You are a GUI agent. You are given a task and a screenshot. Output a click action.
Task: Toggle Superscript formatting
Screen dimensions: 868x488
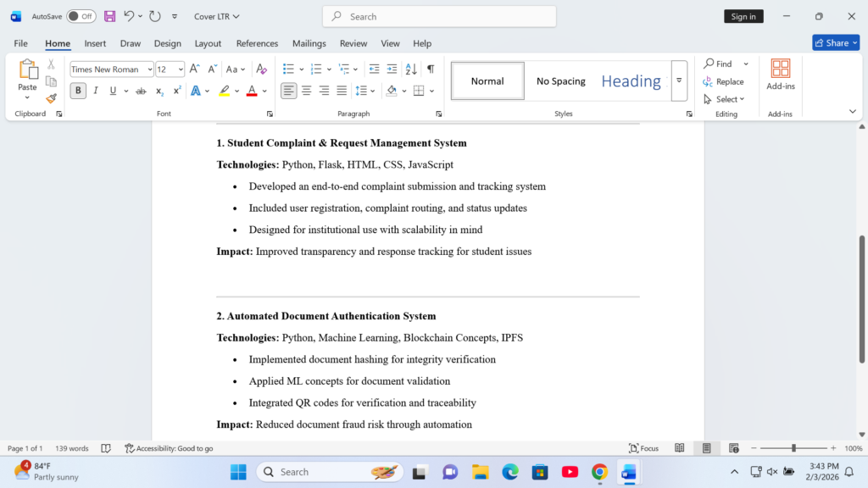click(176, 91)
